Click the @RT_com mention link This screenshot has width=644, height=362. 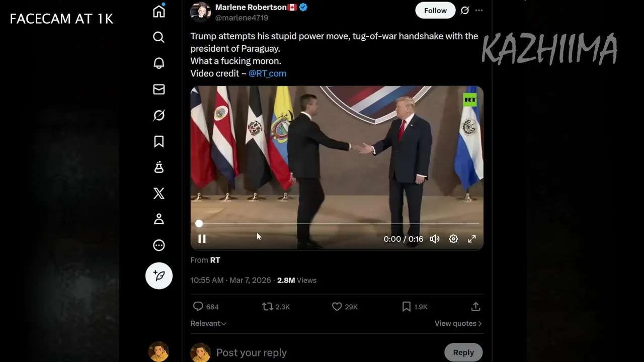click(267, 73)
